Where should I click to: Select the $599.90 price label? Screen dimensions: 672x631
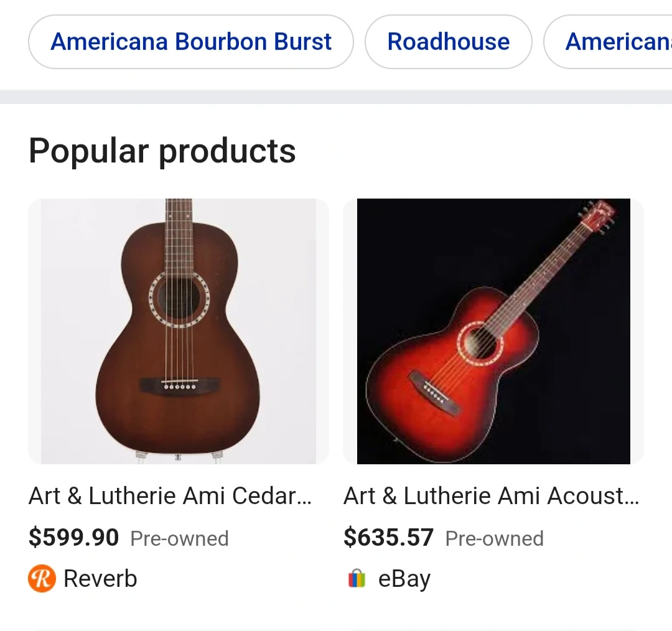[73, 538]
